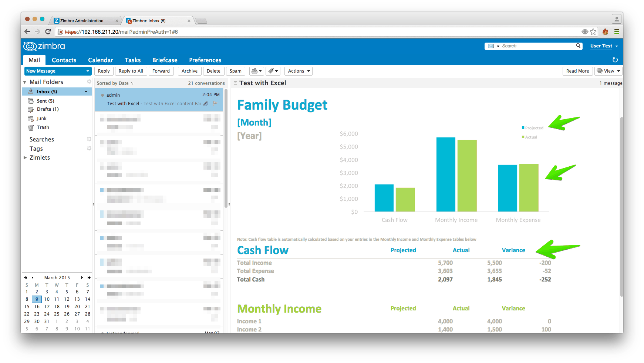Click the Read More button
The width and height of the screenshot is (644, 363).
[x=577, y=71]
